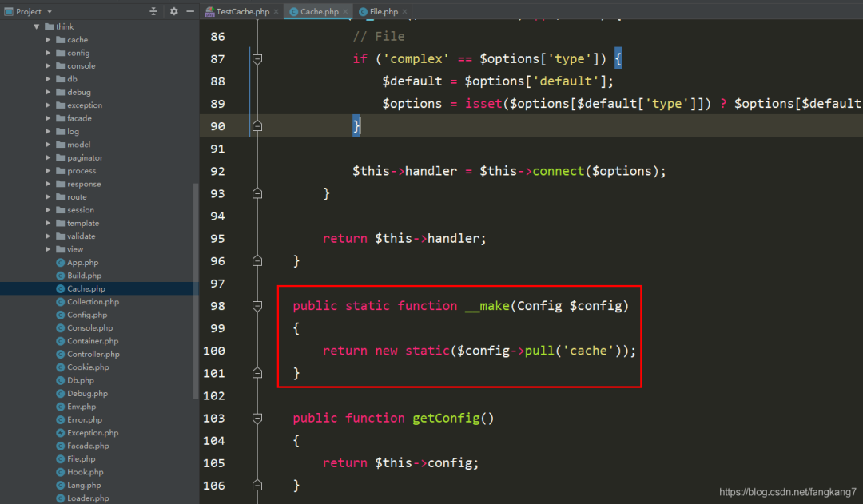Open Lang.php class icon
The height and width of the screenshot is (504, 863).
[61, 486]
